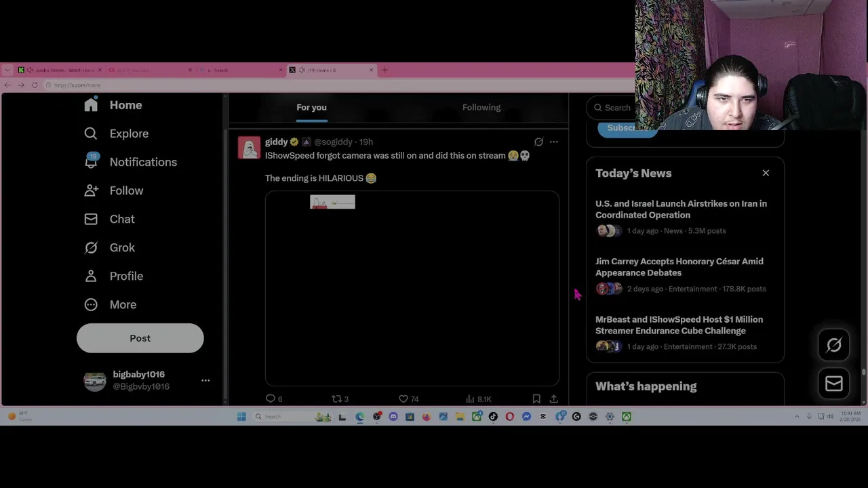
Task: Click the browser back arrow
Action: click(x=7, y=85)
